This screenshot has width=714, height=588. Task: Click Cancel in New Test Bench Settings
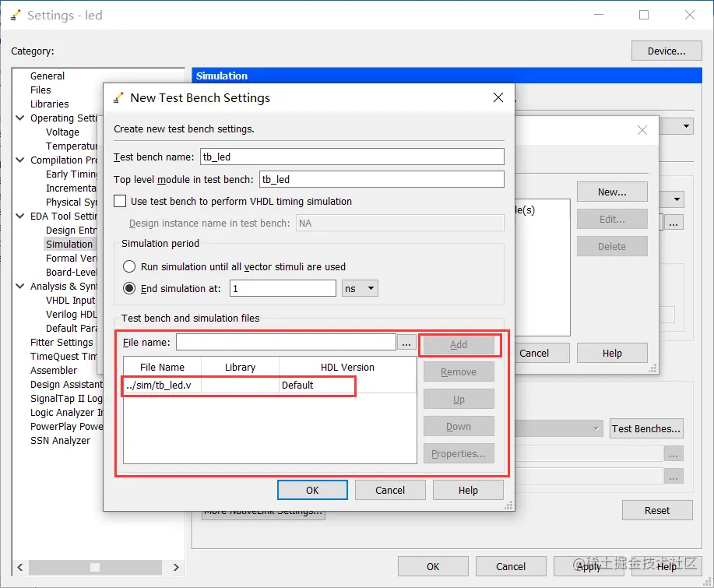tap(390, 490)
